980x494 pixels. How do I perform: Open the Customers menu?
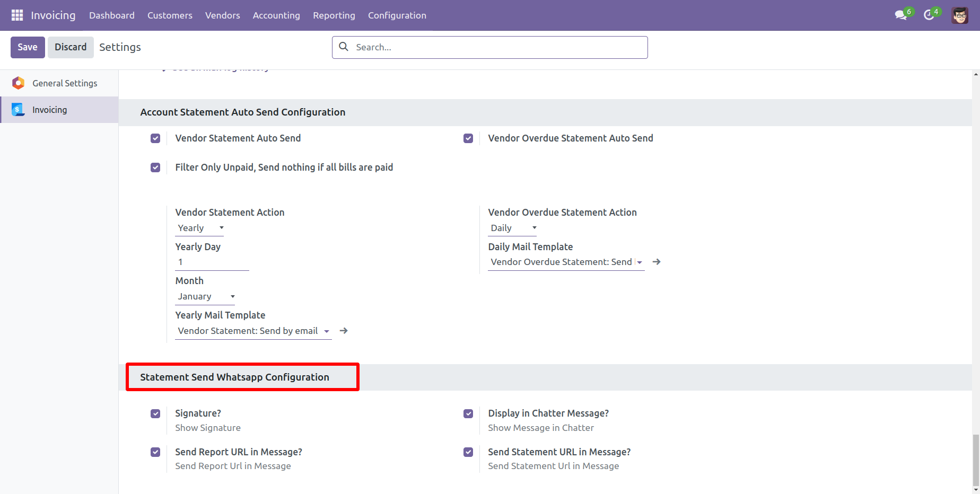click(x=170, y=15)
